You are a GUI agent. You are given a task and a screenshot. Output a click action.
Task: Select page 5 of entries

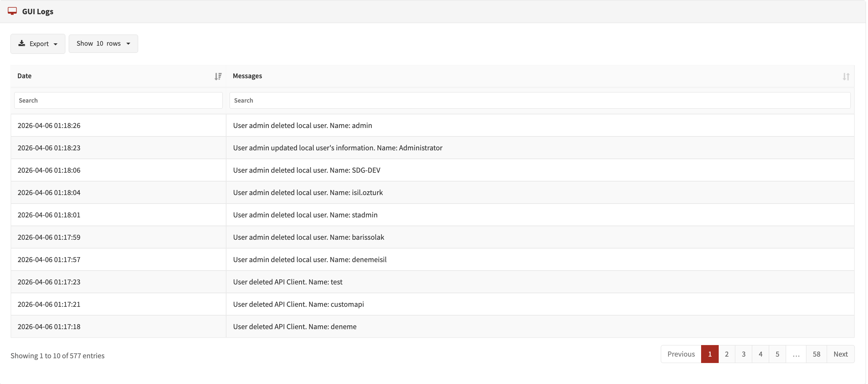coord(777,354)
